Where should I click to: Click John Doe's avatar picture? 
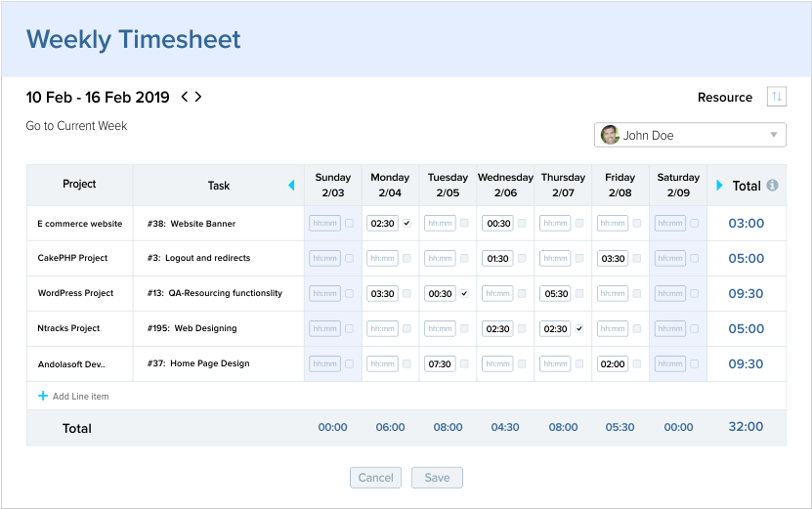pos(610,135)
